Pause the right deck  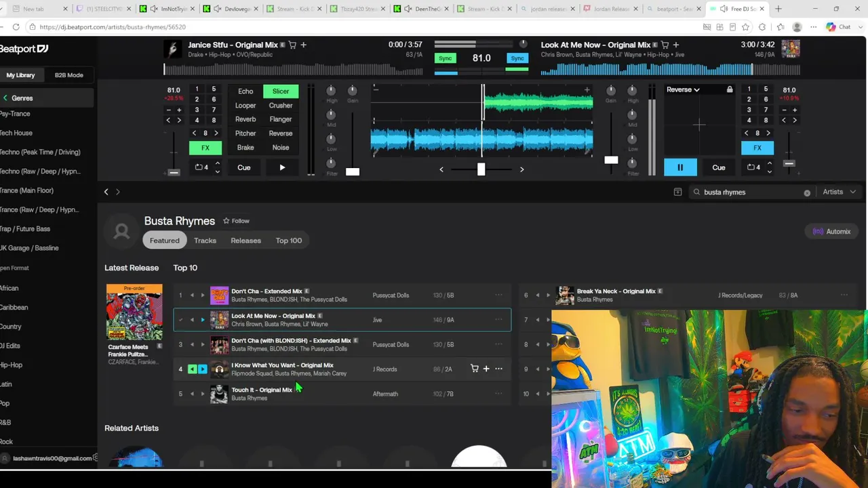pos(680,167)
